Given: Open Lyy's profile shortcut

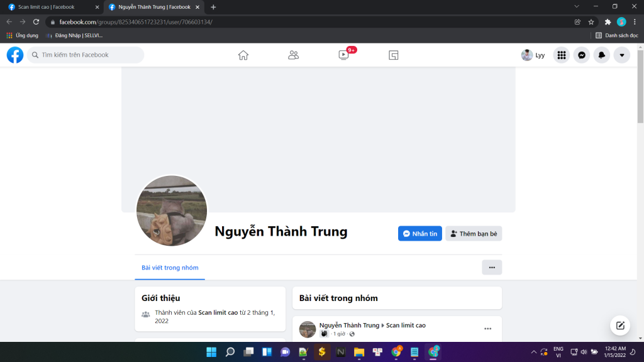Looking at the screenshot, I should (533, 55).
